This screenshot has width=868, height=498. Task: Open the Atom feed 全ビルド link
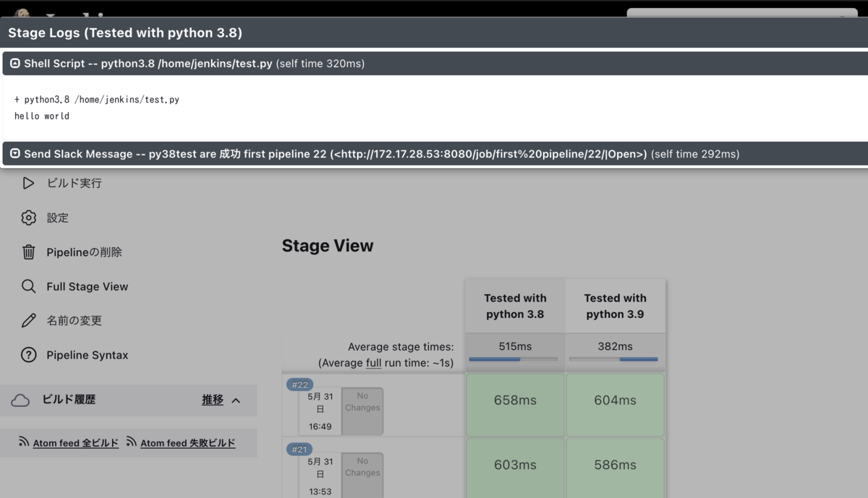(75, 443)
